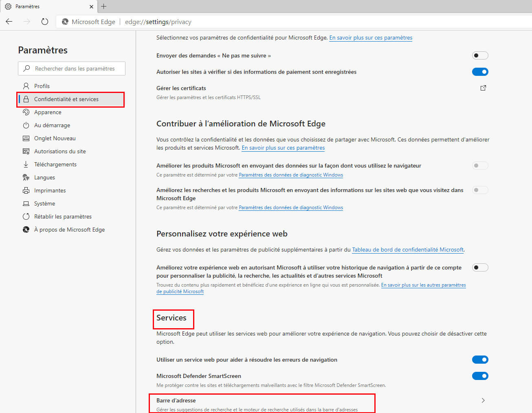Click the disabled browser usage data toggle
The height and width of the screenshot is (413, 532).
coord(480,166)
